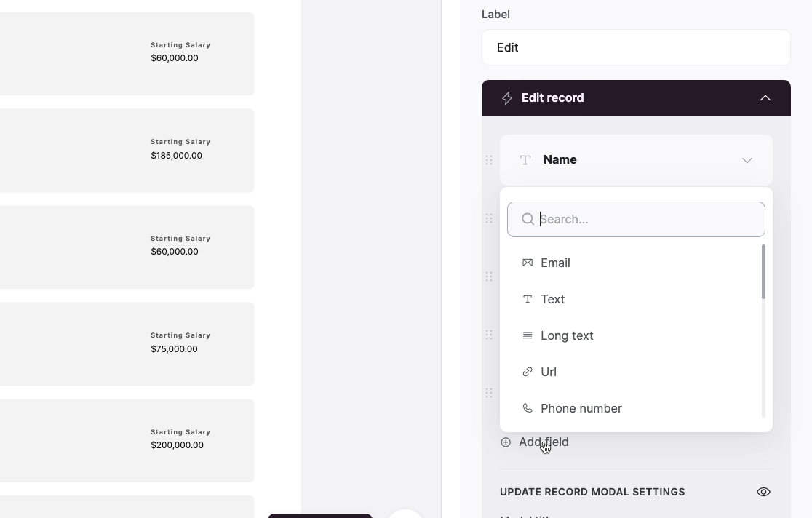Click the text type icon next to Name
Viewport: 812px width, 518px height.
coord(525,160)
